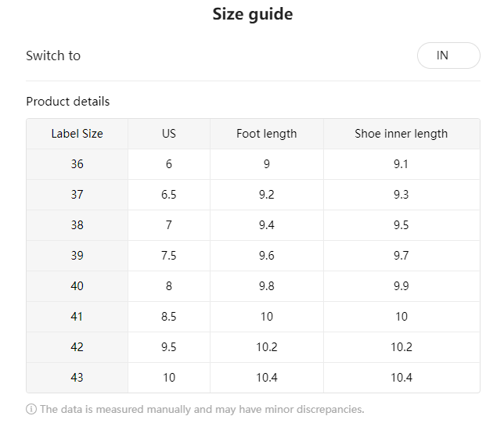
Task: Select label size 41 row
Action: pos(253,317)
